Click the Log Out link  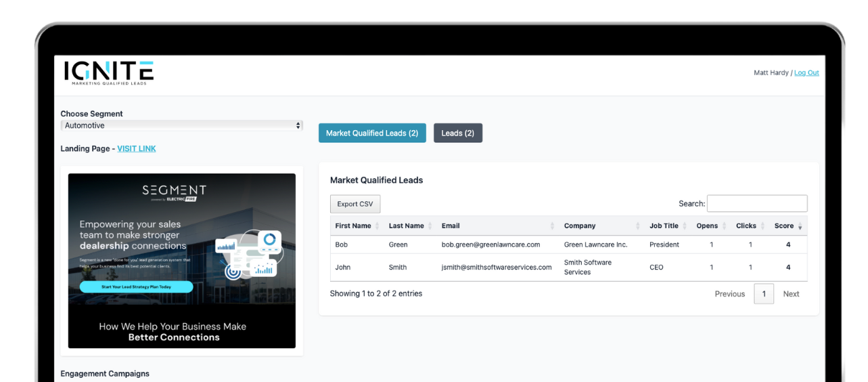[806, 73]
